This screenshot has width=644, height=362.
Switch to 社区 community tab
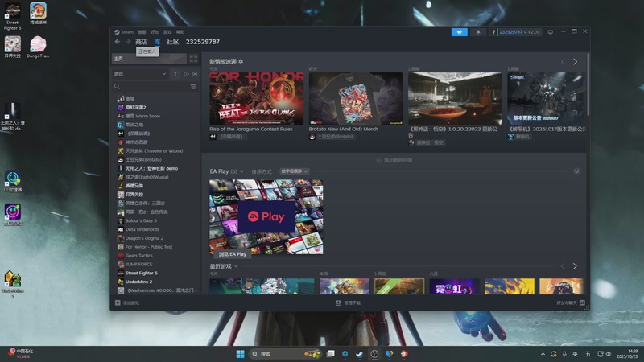point(173,42)
